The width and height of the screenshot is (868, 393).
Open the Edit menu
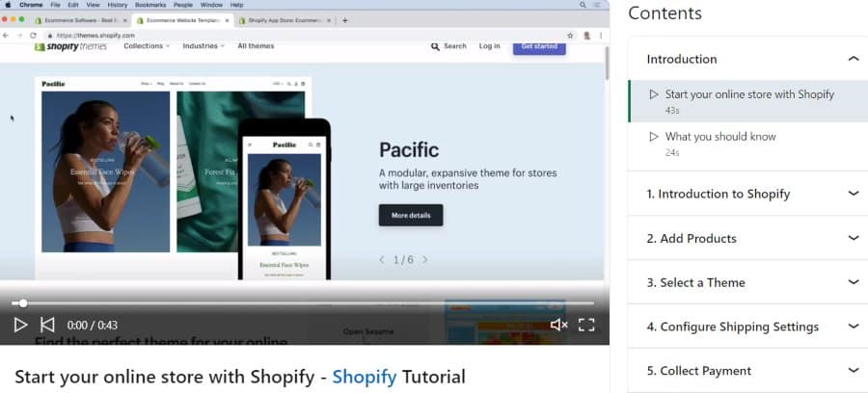coord(73,5)
